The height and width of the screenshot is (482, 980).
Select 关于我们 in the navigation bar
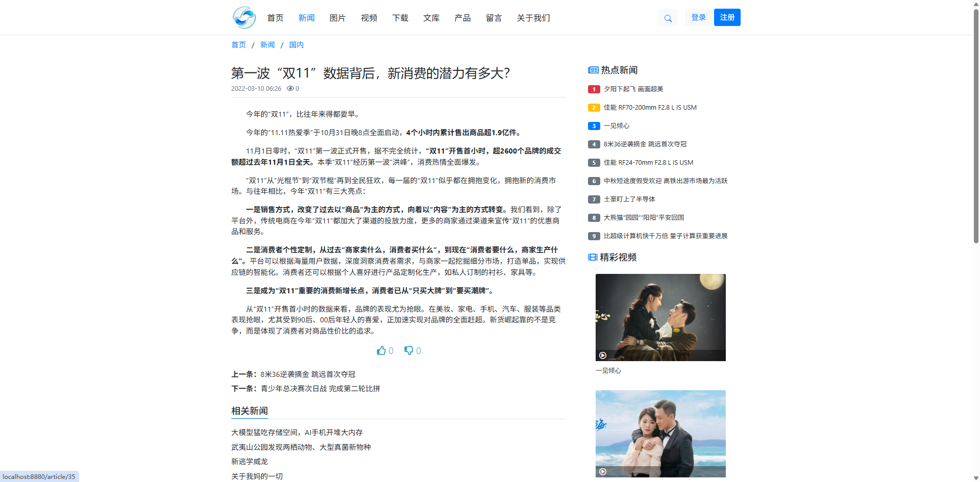tap(533, 18)
